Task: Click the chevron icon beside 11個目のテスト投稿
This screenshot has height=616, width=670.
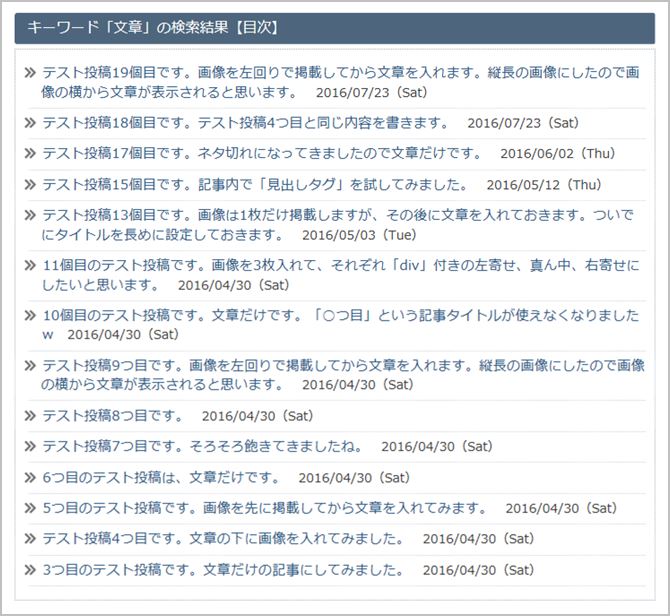Action: (29, 265)
